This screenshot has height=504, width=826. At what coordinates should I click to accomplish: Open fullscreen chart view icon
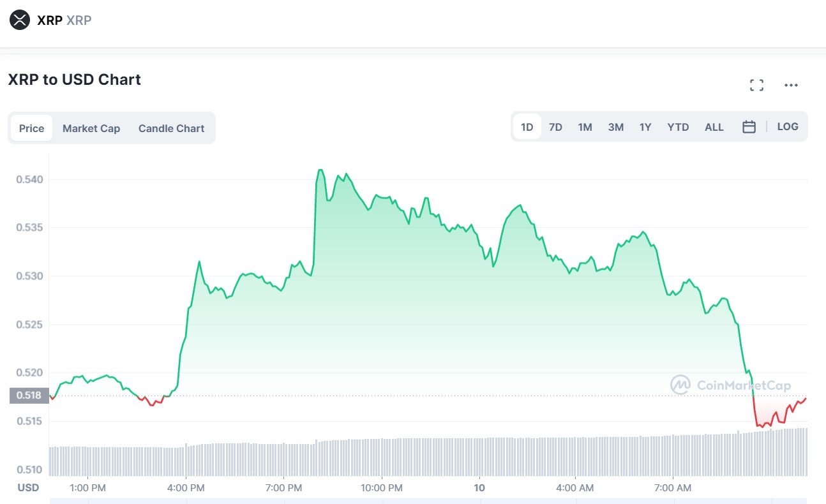(x=757, y=85)
